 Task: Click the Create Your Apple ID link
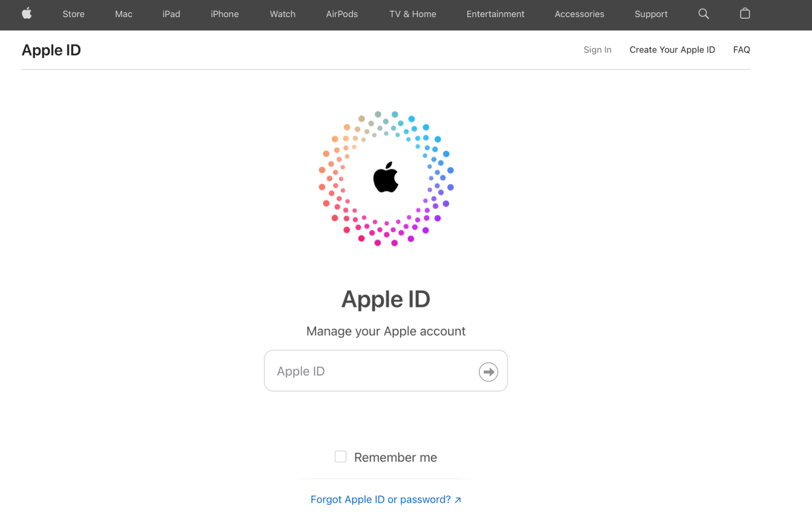click(672, 50)
